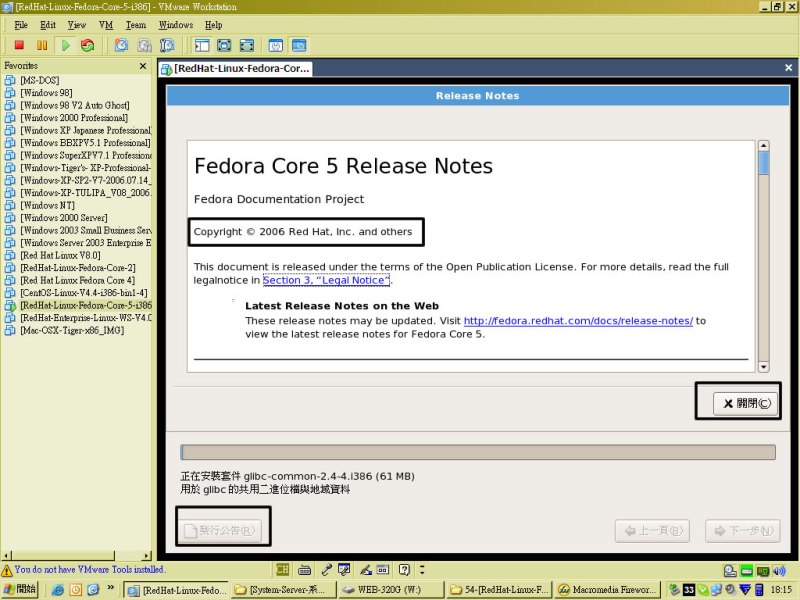Open the Edit menu

pyautogui.click(x=47, y=25)
